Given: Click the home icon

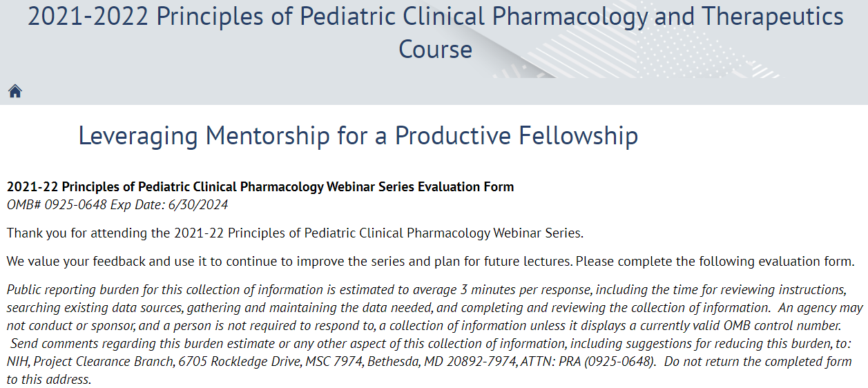Looking at the screenshot, I should tap(15, 91).
